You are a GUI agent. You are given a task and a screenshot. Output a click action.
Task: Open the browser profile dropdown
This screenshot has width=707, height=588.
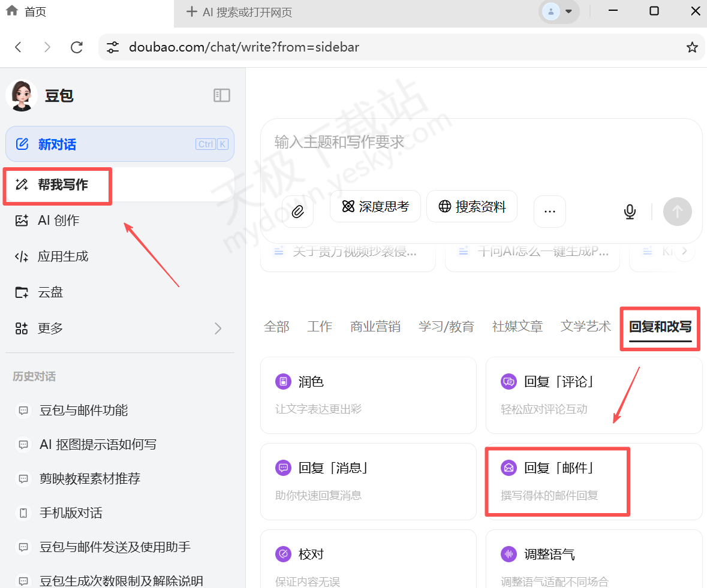point(558,11)
